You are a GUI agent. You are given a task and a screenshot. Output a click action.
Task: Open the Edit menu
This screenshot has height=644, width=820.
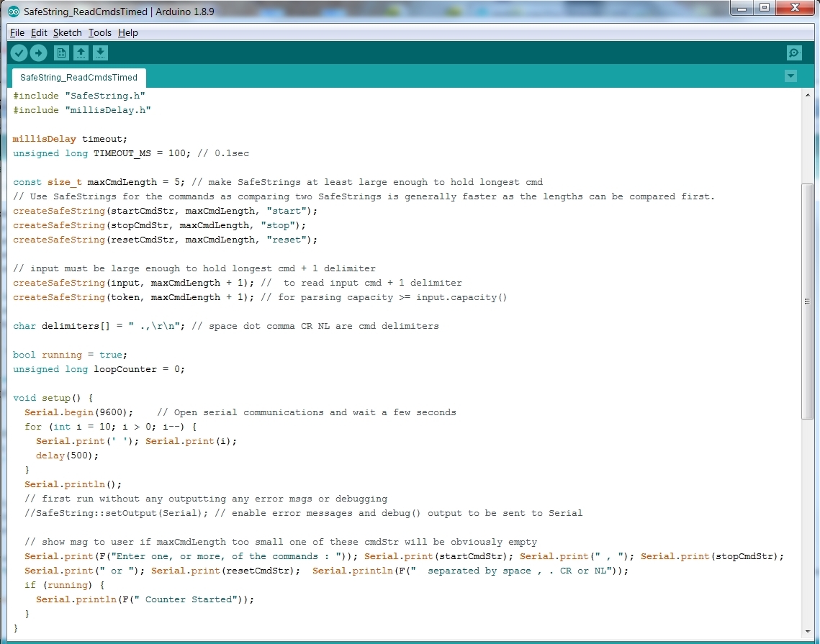click(x=39, y=32)
